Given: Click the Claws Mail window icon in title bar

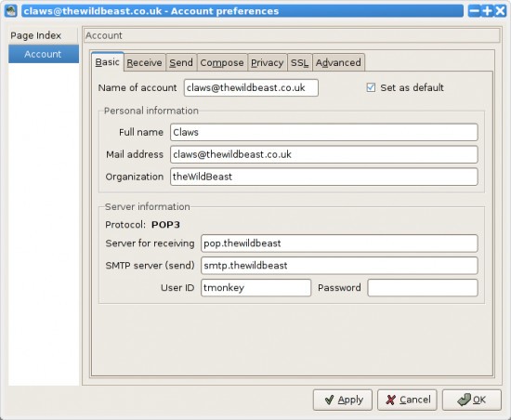Looking at the screenshot, I should click(x=11, y=11).
